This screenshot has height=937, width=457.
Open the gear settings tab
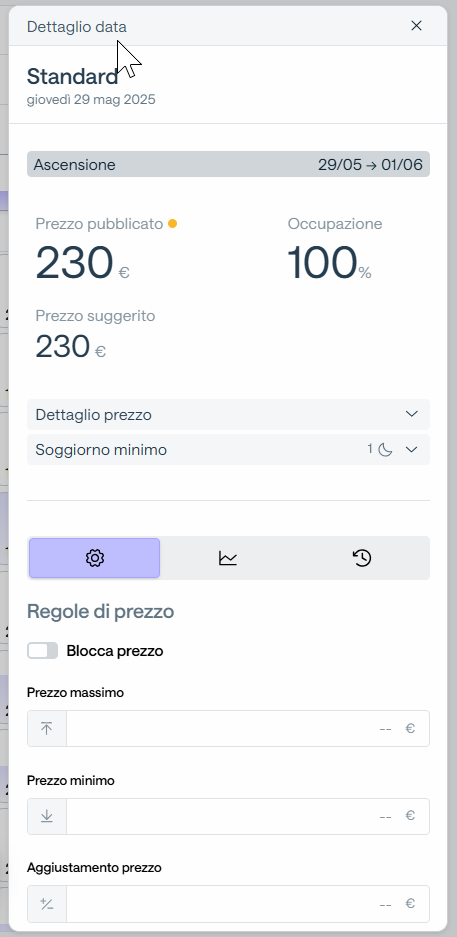(x=94, y=558)
